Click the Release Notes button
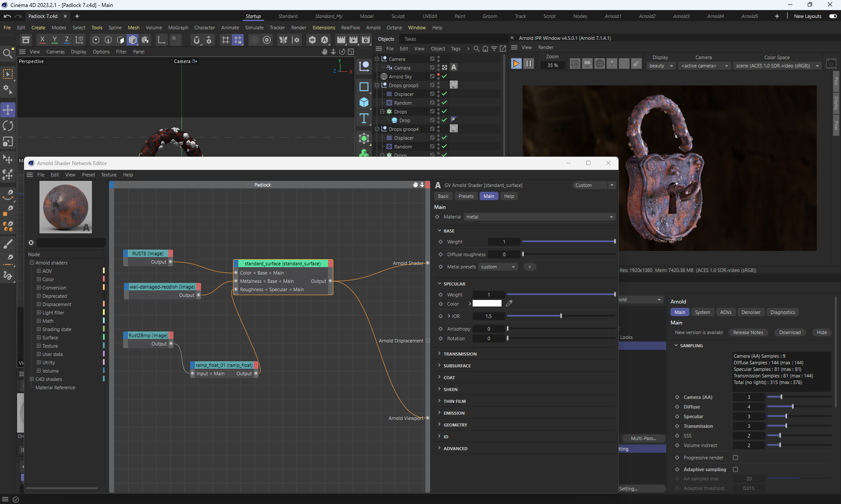This screenshot has height=504, width=841. pyautogui.click(x=748, y=332)
